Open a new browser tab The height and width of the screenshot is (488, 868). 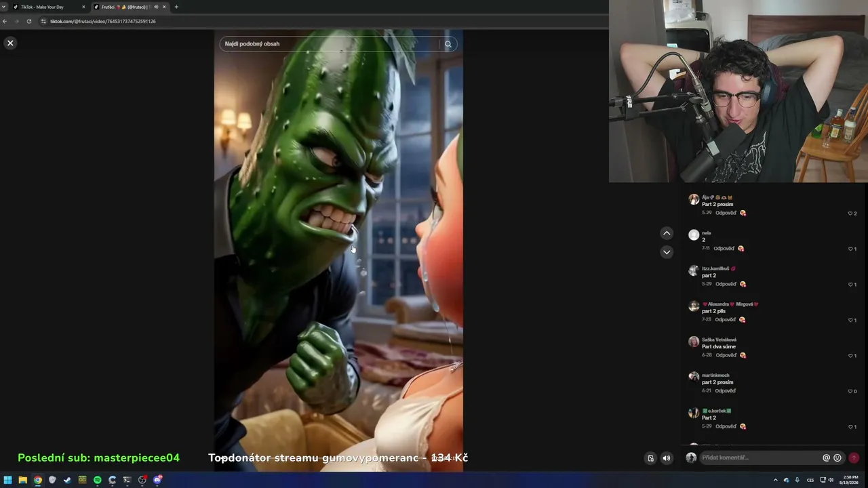176,7
